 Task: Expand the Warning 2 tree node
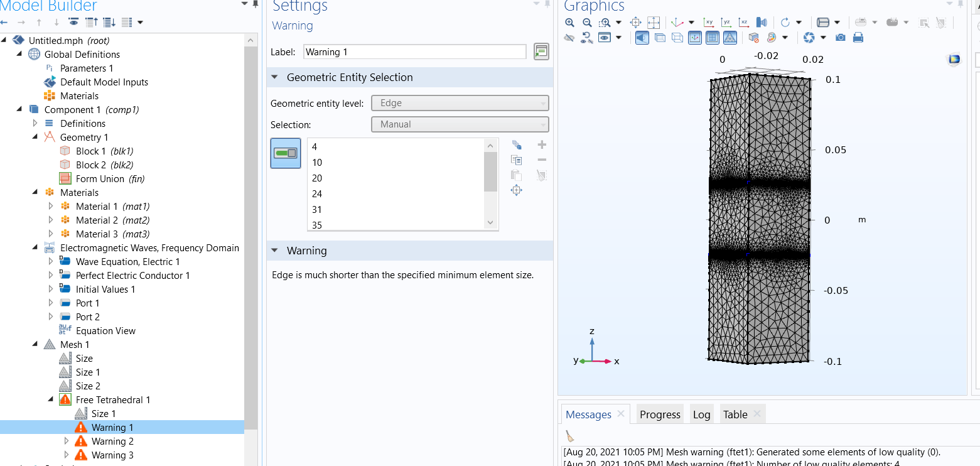67,441
